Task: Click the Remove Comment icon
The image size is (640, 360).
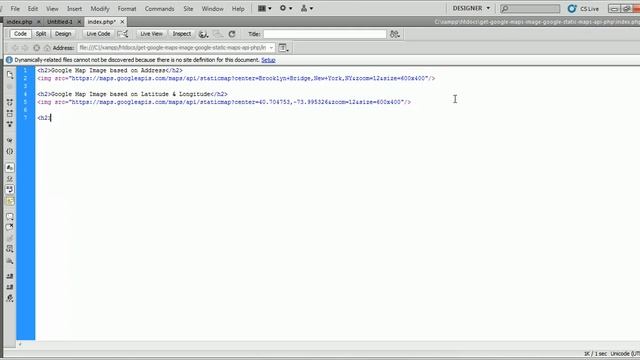Action: click(x=10, y=227)
